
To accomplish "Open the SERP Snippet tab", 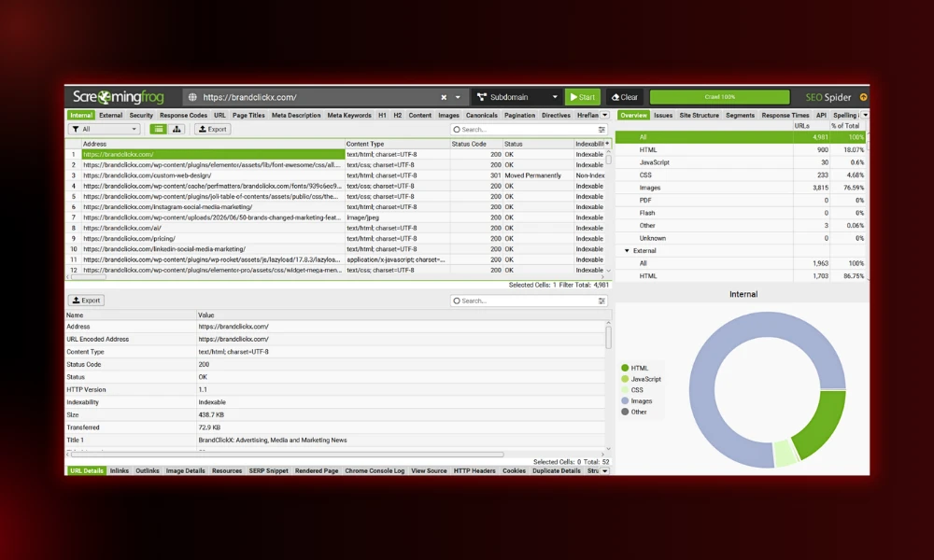I will click(268, 470).
